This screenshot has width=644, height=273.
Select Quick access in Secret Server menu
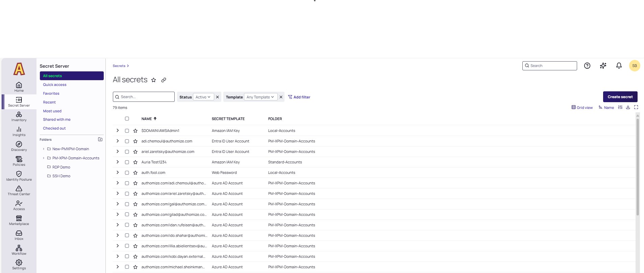coord(55,85)
